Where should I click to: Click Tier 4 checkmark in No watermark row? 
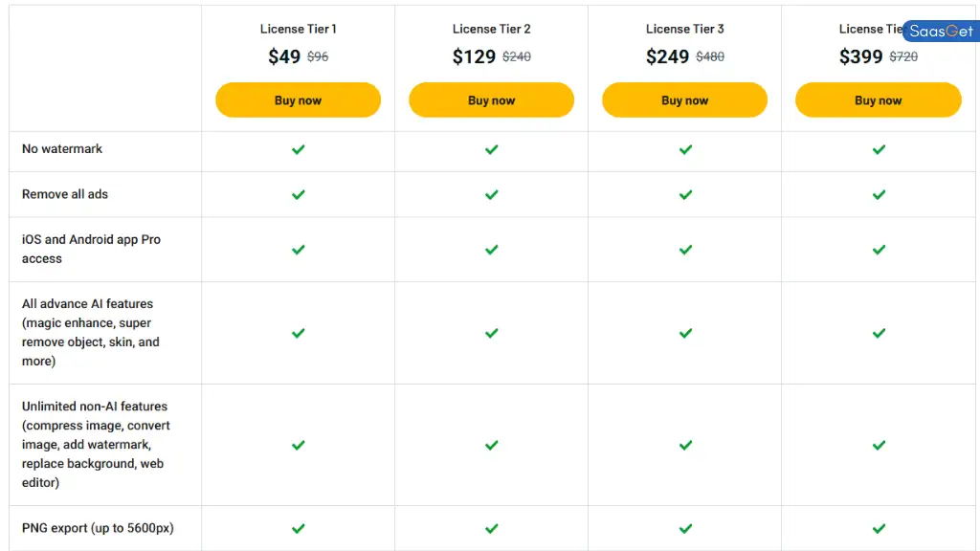pyautogui.click(x=879, y=149)
